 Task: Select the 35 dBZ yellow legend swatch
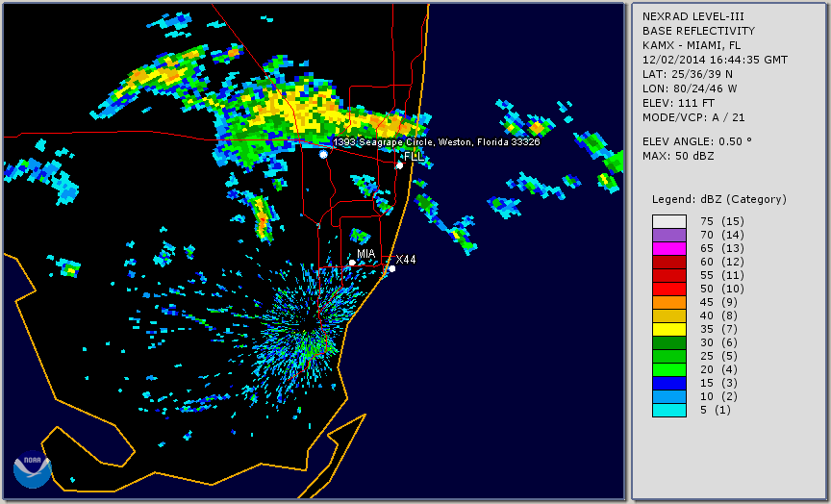(x=669, y=329)
